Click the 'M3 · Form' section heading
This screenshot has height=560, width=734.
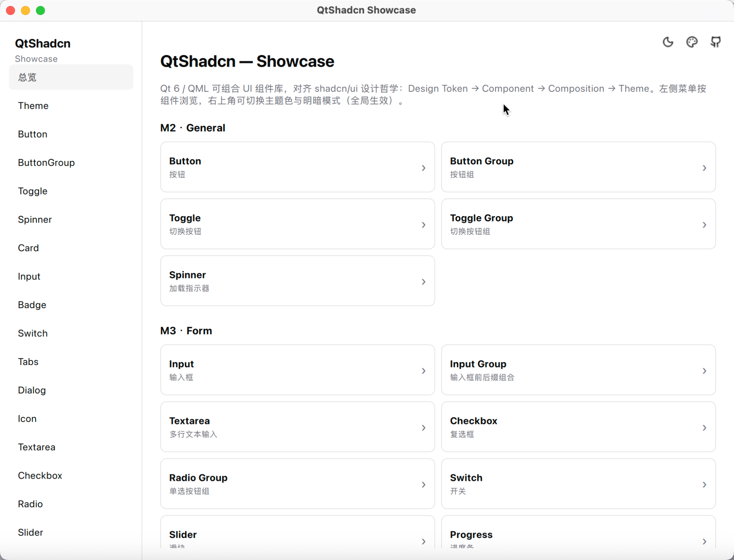pyautogui.click(x=186, y=331)
